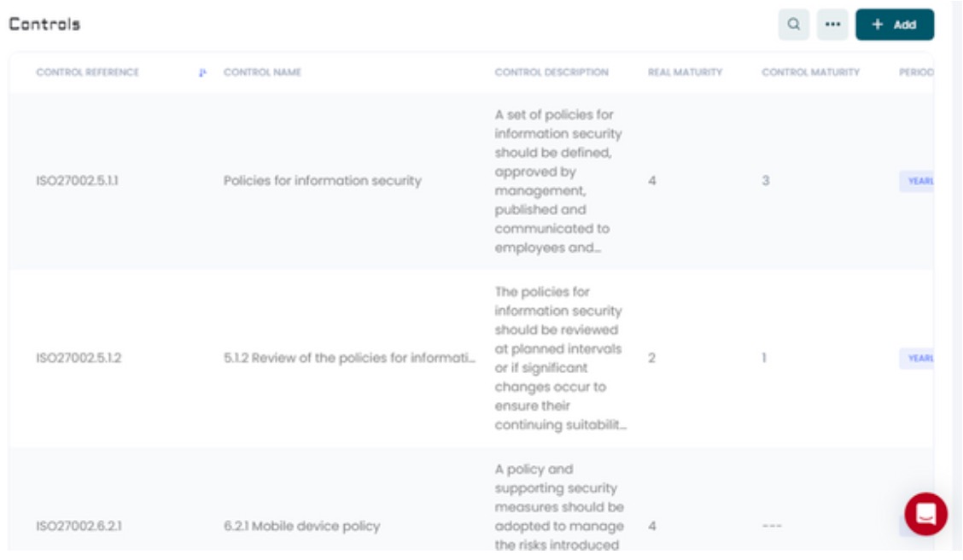The height and width of the screenshot is (560, 963).
Task: Open control reference ISO27002.5.1.2
Action: (x=79, y=359)
